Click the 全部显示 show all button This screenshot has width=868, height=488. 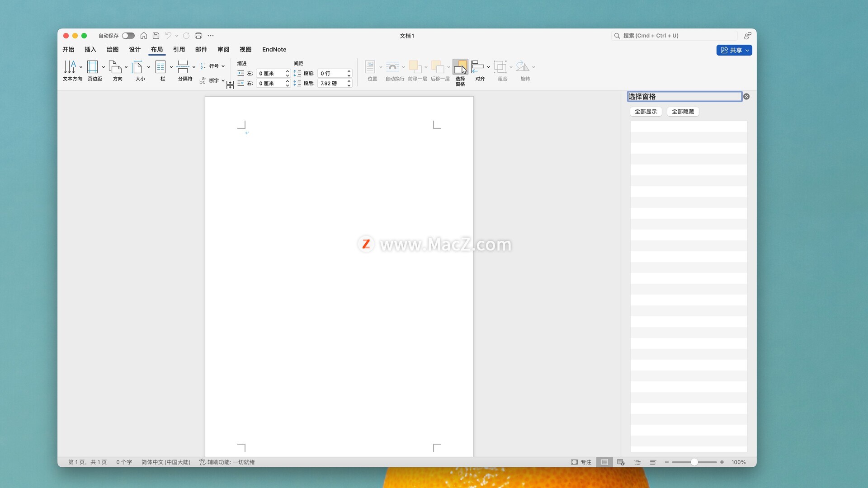tap(646, 112)
